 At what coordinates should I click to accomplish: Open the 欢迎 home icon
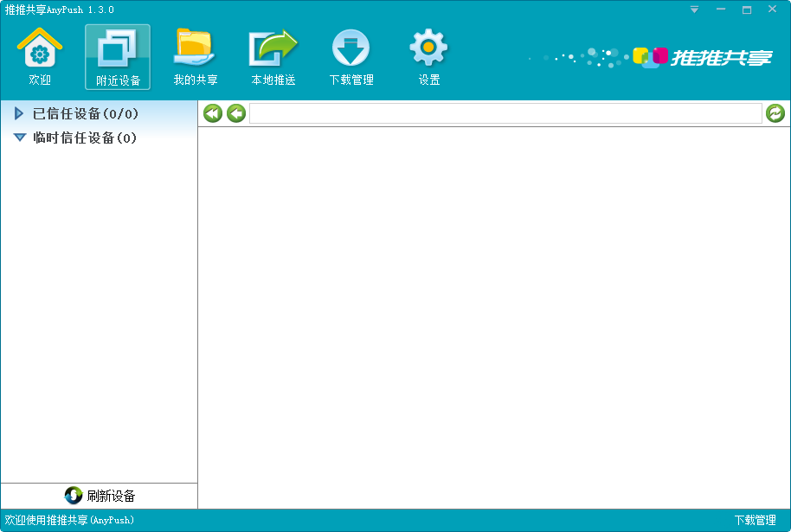39,56
